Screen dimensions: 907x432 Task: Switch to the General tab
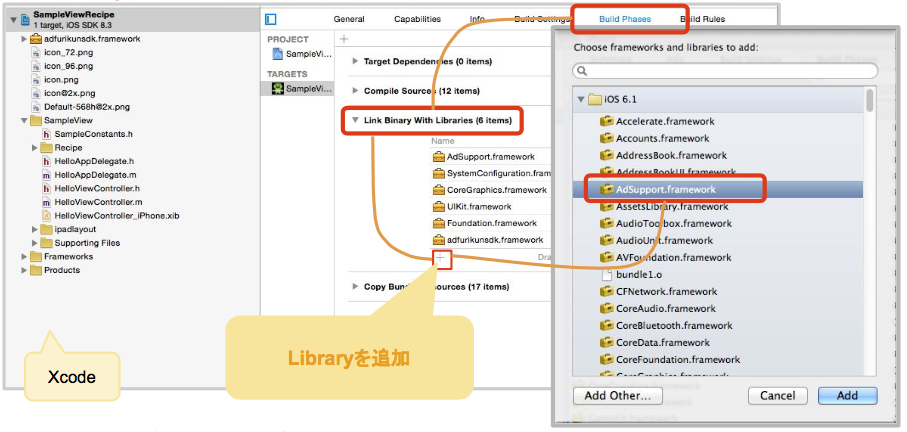tap(349, 19)
